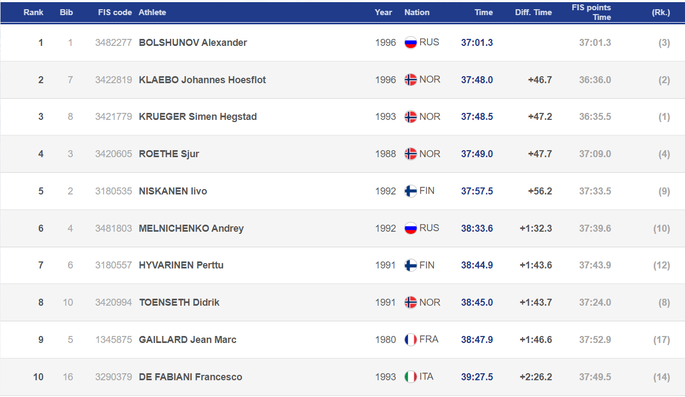Click the Norwegian flag next to TOENSETH Didrik
This screenshot has height=397, width=685.
pos(411,302)
